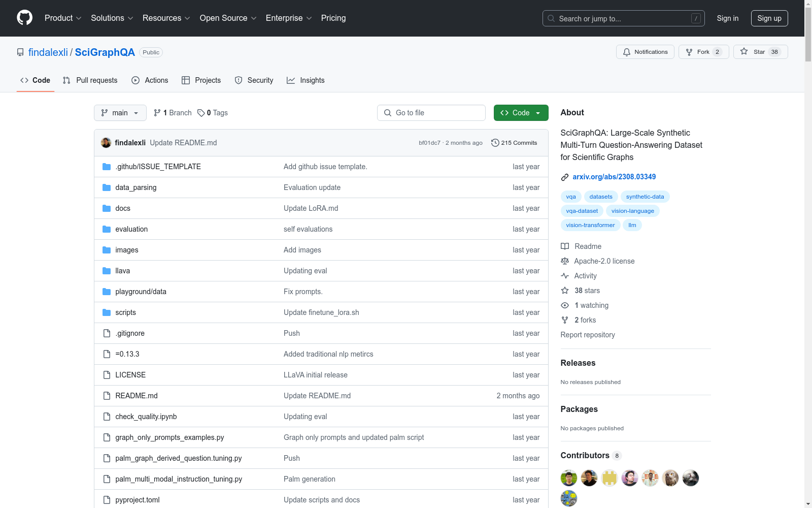This screenshot has width=812, height=508.
Task: Click the Sign up button
Action: (x=769, y=18)
